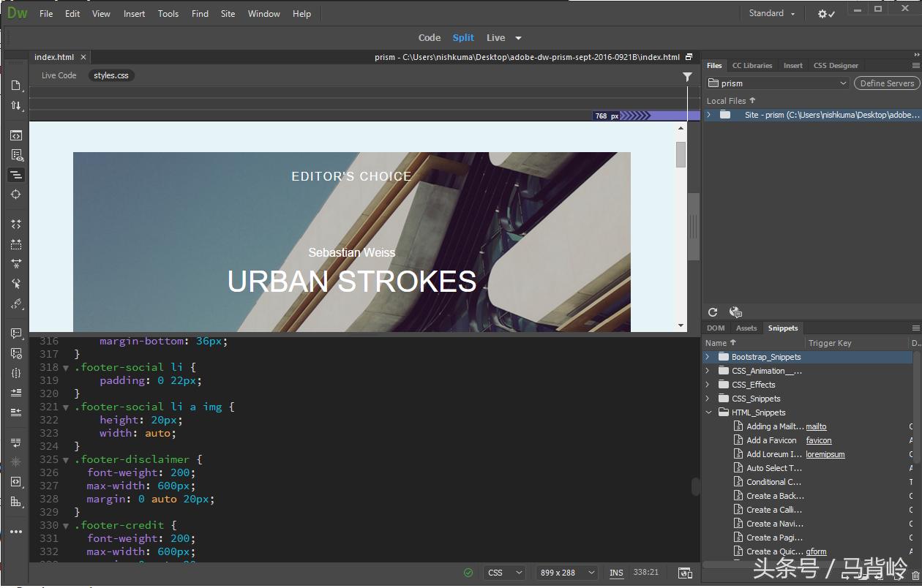922x588 pixels.
Task: Toggle INS insert mode in the status bar
Action: [615, 573]
